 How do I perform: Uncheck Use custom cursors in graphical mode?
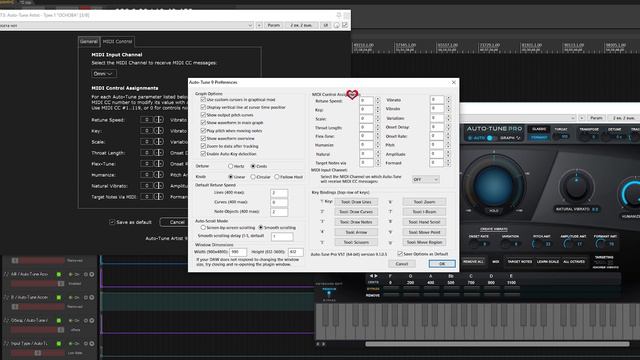click(203, 100)
